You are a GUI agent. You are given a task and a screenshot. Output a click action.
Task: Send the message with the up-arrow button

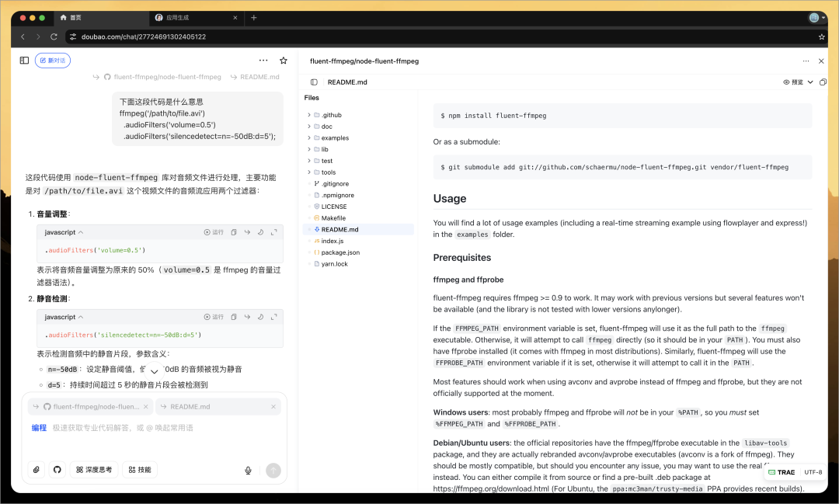pos(273,471)
